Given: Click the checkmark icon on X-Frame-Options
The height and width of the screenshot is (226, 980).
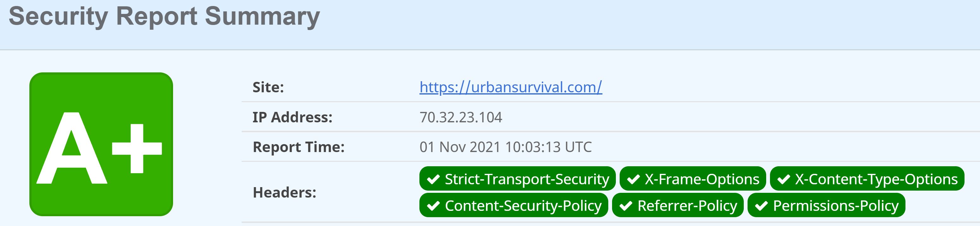Looking at the screenshot, I should coord(634,179).
